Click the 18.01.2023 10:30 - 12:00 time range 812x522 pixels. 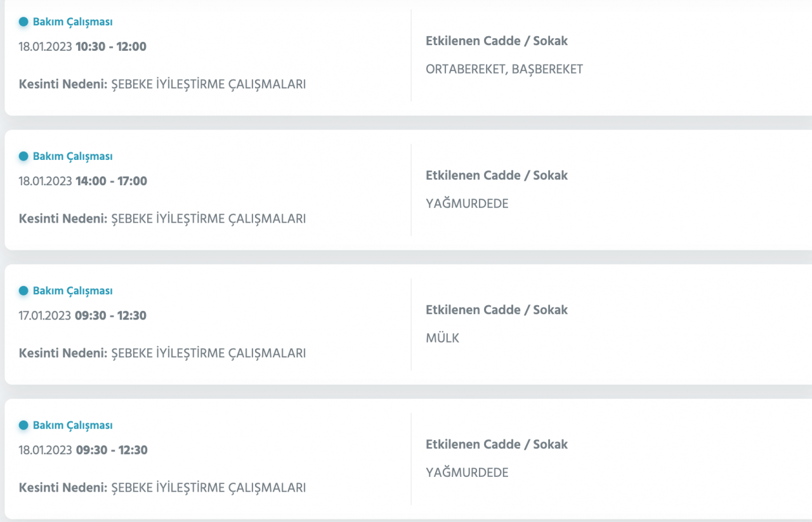pyautogui.click(x=82, y=46)
